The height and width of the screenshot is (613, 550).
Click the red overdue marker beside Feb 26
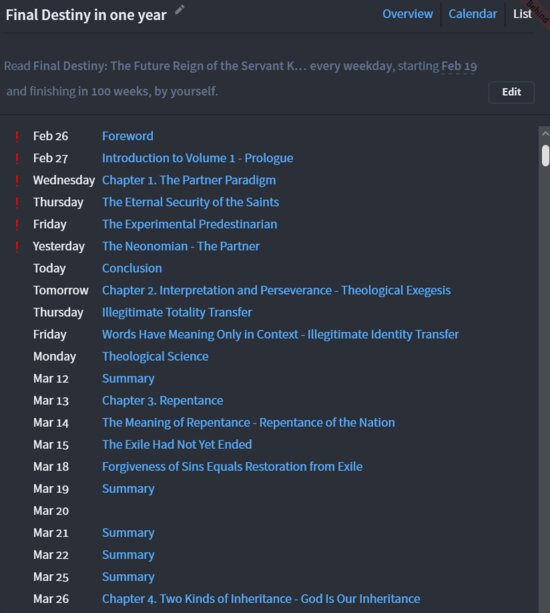click(x=17, y=136)
